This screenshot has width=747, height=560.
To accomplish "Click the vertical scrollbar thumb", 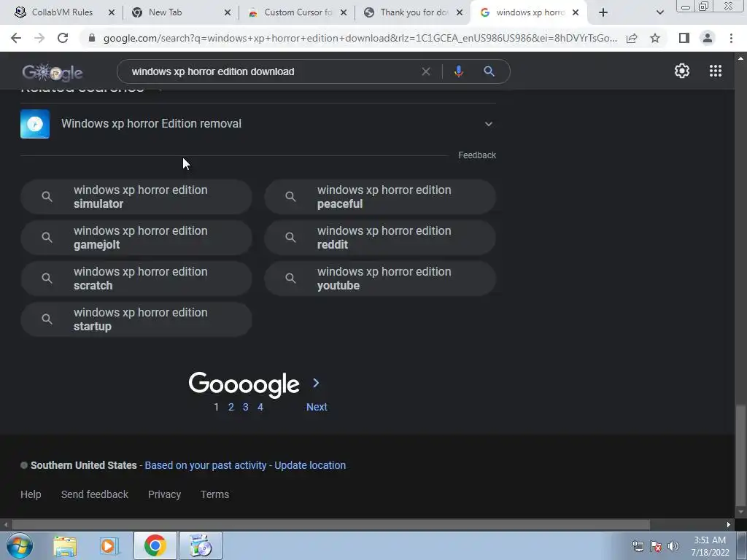I will pos(740,455).
